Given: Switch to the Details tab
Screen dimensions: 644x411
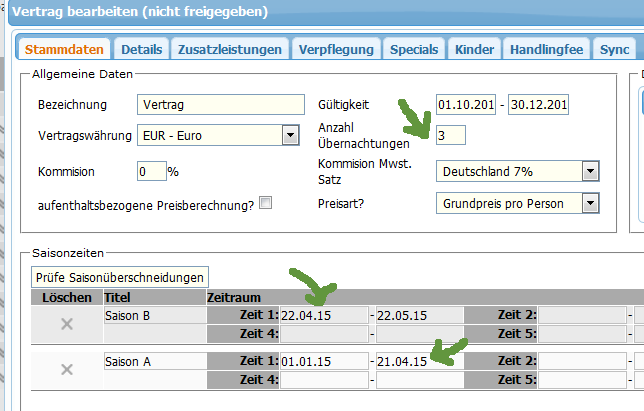Looking at the screenshot, I should coord(141,49).
